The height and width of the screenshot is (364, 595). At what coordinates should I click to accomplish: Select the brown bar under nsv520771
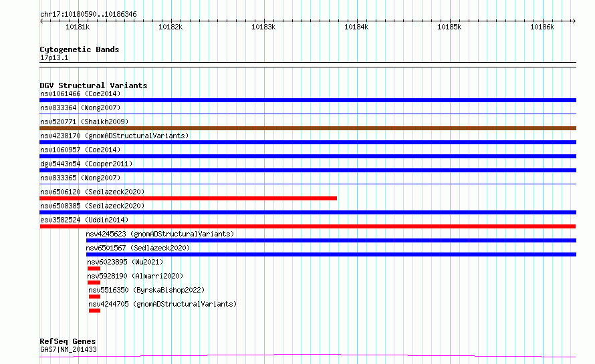(x=308, y=128)
